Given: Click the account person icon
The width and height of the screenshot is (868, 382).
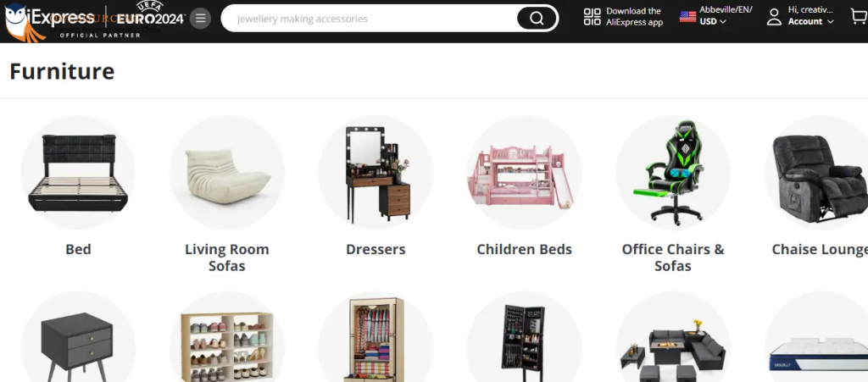Looking at the screenshot, I should tap(774, 17).
